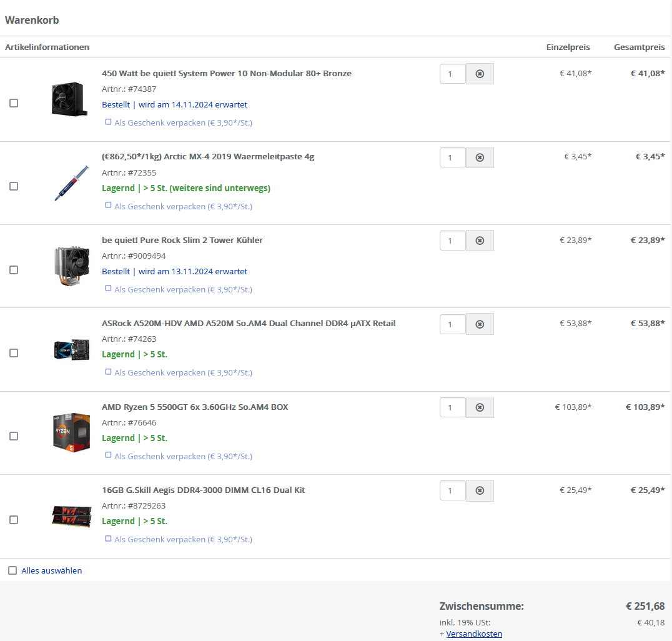Select the Pure Rock Slim 2 row checkbox

[x=14, y=270]
